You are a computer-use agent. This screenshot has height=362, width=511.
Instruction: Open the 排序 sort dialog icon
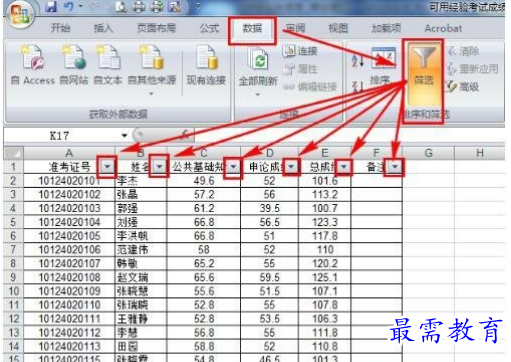point(383,67)
